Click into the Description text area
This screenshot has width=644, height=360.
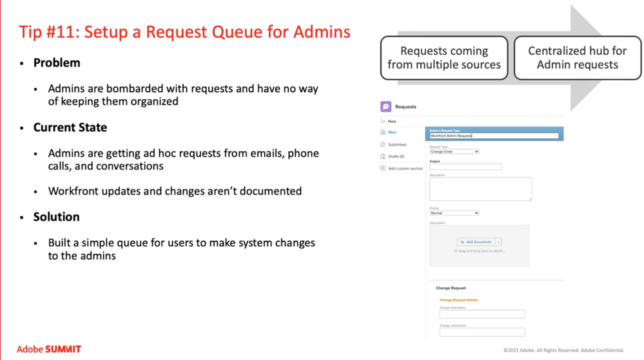(x=480, y=189)
